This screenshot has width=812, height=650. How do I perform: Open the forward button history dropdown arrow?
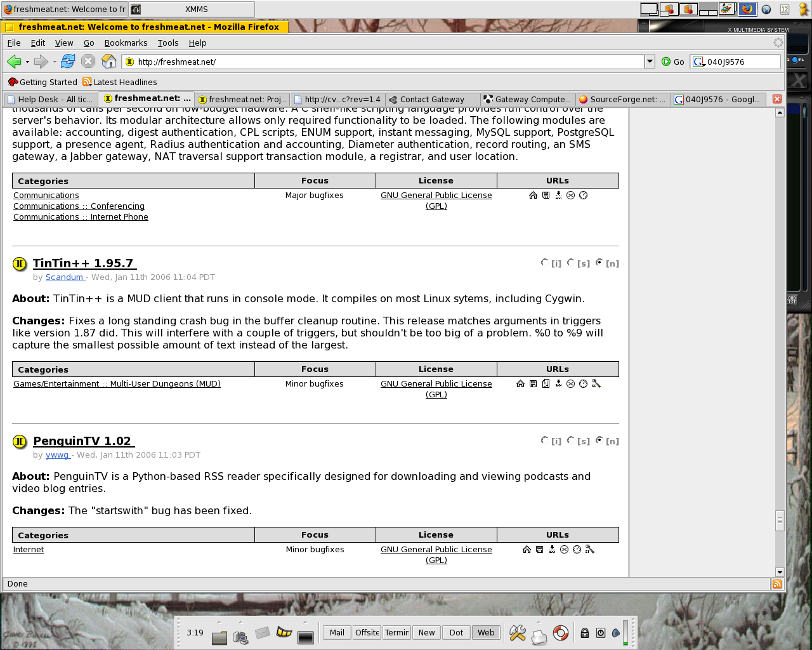click(x=55, y=62)
